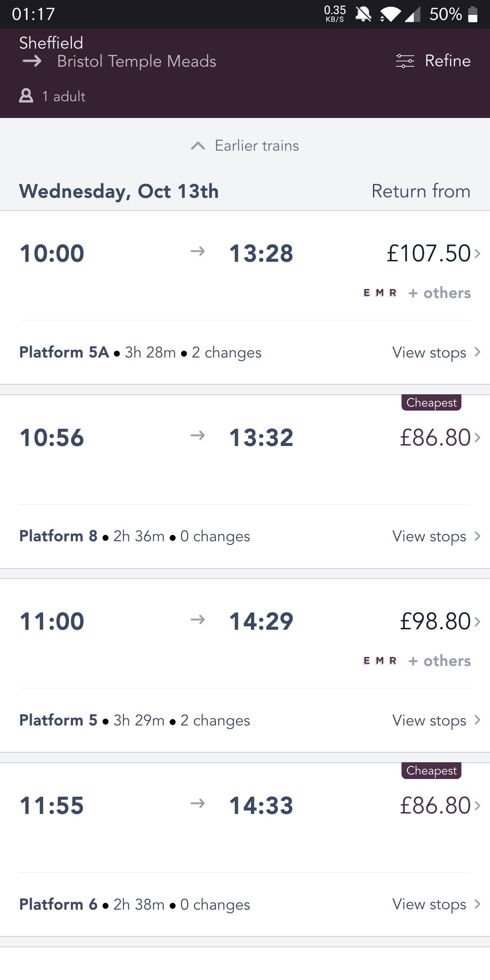Tap the Bristol Temple Meads destination
This screenshot has width=490, height=980.
(x=137, y=61)
